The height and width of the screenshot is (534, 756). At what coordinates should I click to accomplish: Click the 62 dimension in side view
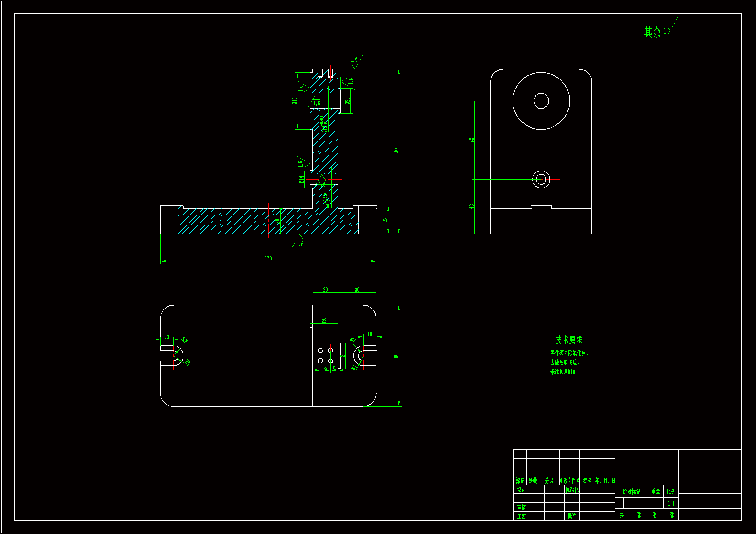pyautogui.click(x=471, y=140)
